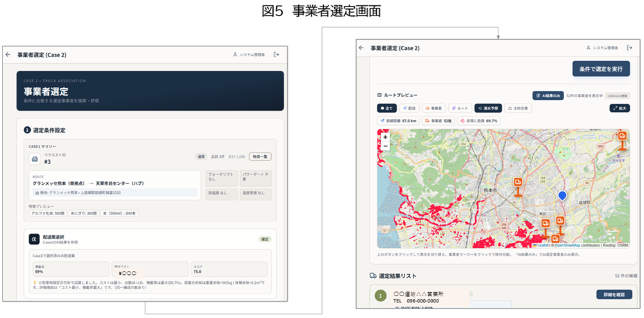644x318 pixels.
Task: Click back arrow in left 事業者選定 window
Action: click(8, 55)
